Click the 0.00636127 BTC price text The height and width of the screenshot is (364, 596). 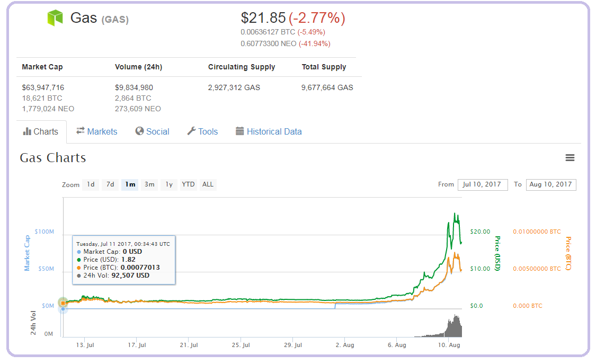268,32
